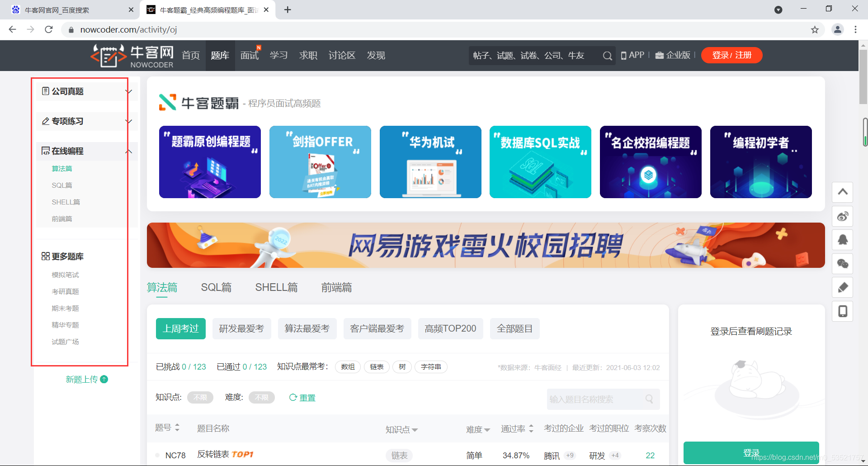Click the QQ penguin share icon

(x=843, y=240)
